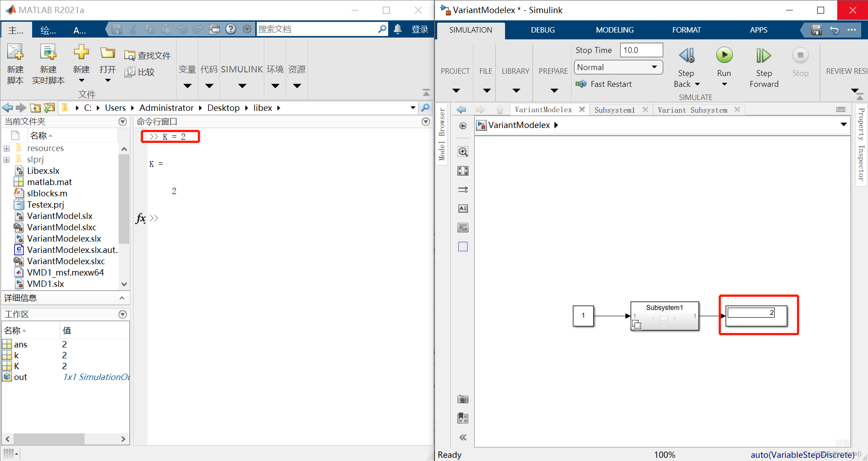868x461 pixels.
Task: Expand the SIMULINK dropdown in MATLAB toolstrip
Action: 242,86
